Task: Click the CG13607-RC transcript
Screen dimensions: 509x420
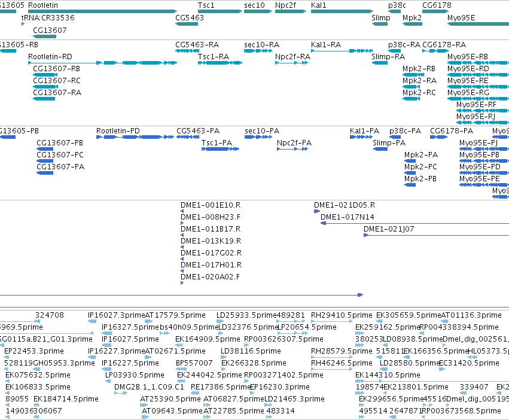Action: click(45, 87)
